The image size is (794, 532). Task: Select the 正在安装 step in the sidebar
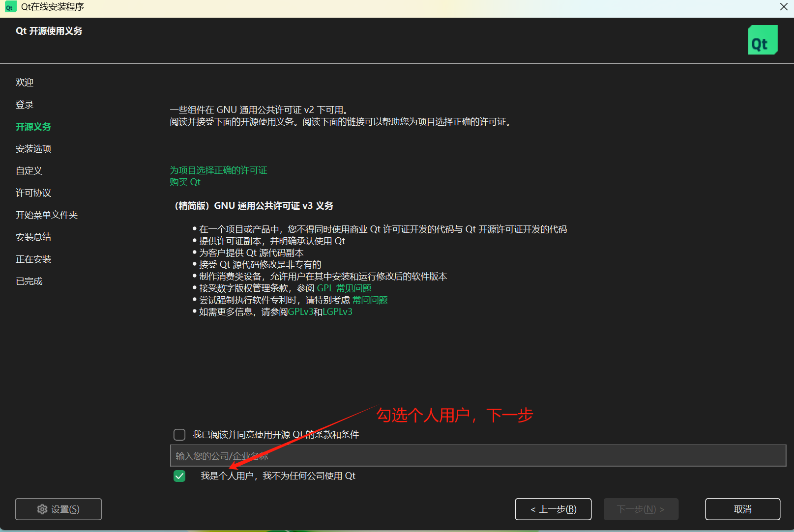coord(33,259)
